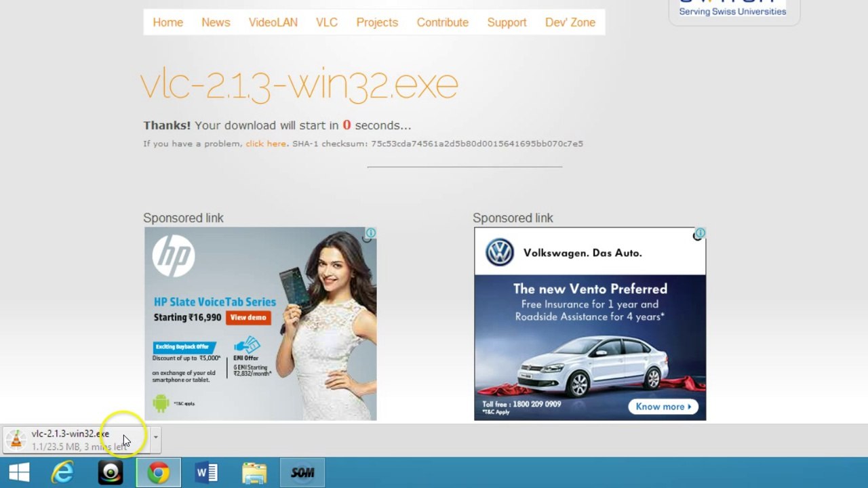Open the Windows Start button
The image size is (868, 488).
coord(19,472)
